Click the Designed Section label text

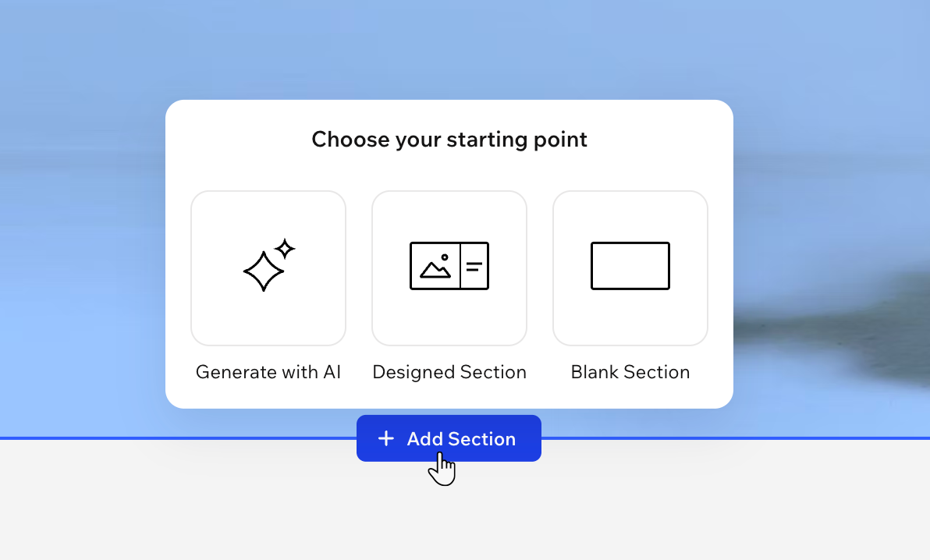pyautogui.click(x=449, y=372)
